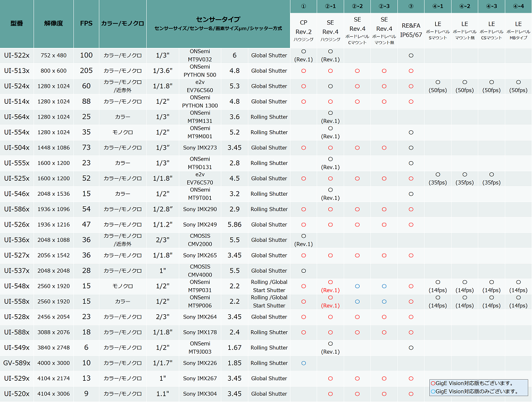This screenshot has height=402, width=532.
Task: Select the 4104 x 3006 resolution cell
Action: [x=54, y=393]
